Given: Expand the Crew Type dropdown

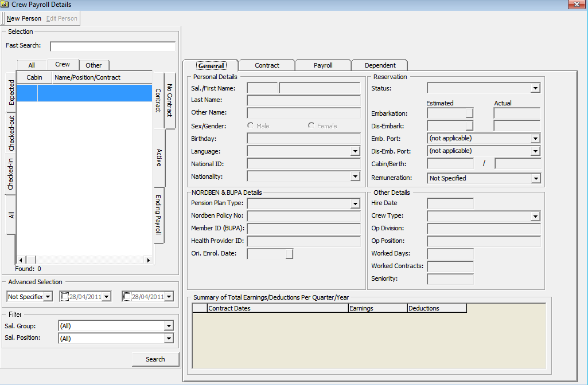Looking at the screenshot, I should tap(535, 216).
